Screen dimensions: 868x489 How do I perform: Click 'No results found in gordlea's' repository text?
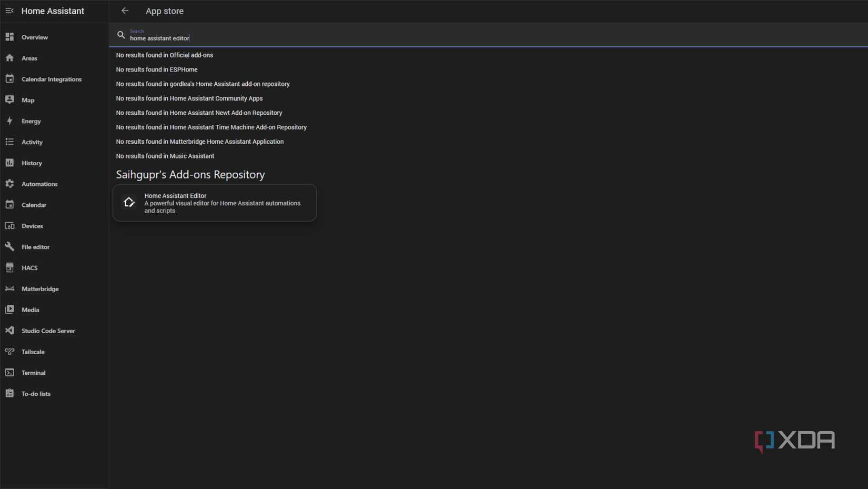(203, 84)
